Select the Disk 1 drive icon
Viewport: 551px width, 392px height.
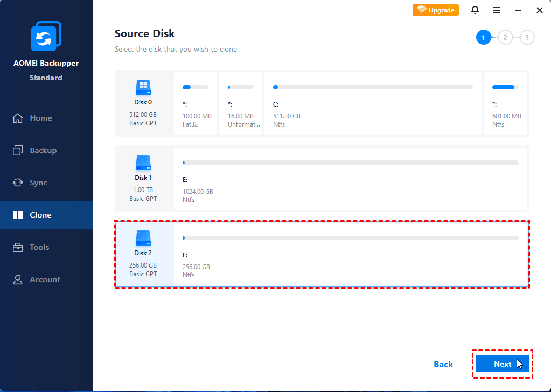coord(143,162)
